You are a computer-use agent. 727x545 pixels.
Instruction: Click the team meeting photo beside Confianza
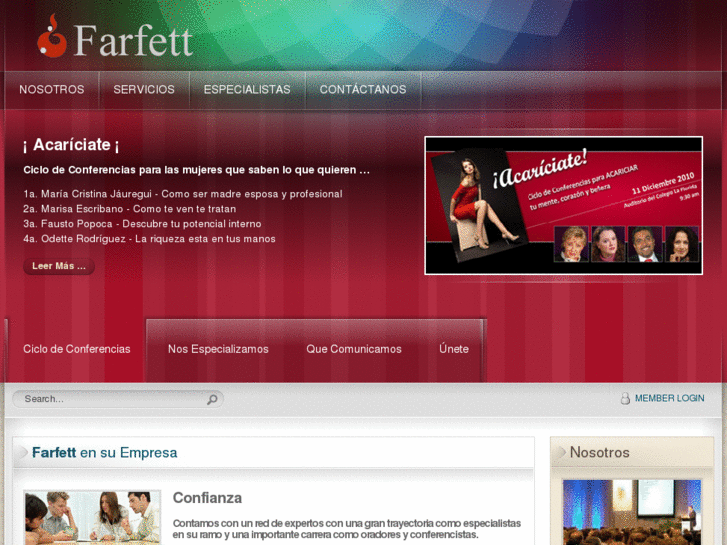(92, 517)
